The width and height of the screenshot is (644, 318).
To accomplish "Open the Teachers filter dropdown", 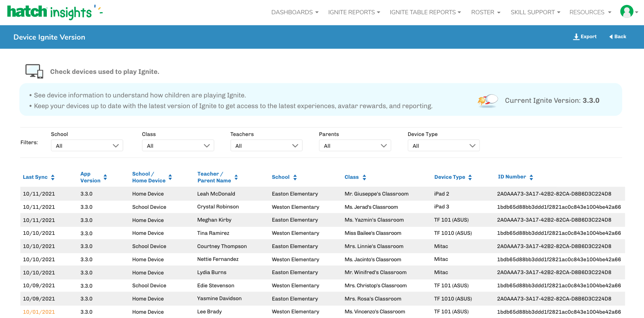I will (x=266, y=146).
